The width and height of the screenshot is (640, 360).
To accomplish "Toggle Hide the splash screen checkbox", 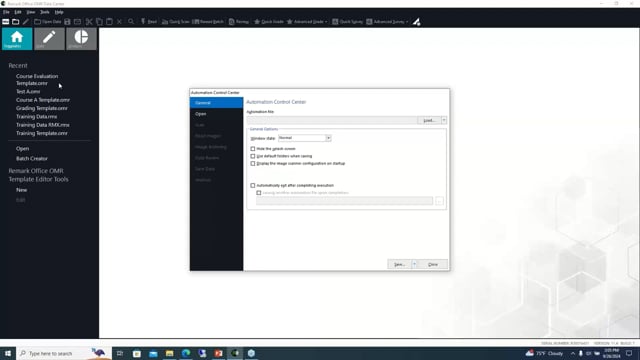I will 253,149.
